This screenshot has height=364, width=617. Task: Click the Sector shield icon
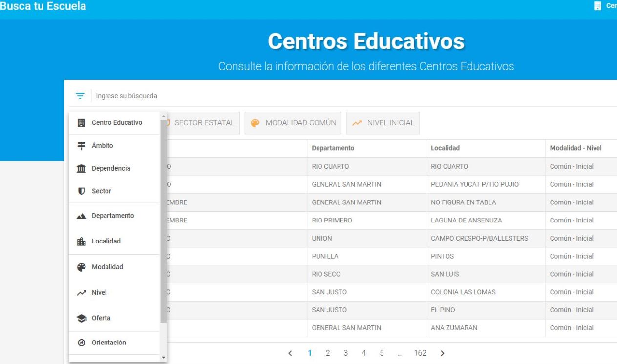pos(82,191)
